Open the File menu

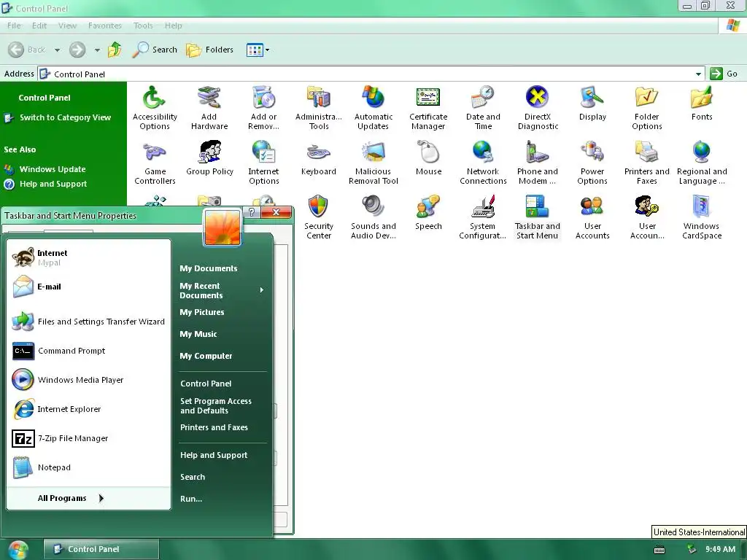point(14,26)
